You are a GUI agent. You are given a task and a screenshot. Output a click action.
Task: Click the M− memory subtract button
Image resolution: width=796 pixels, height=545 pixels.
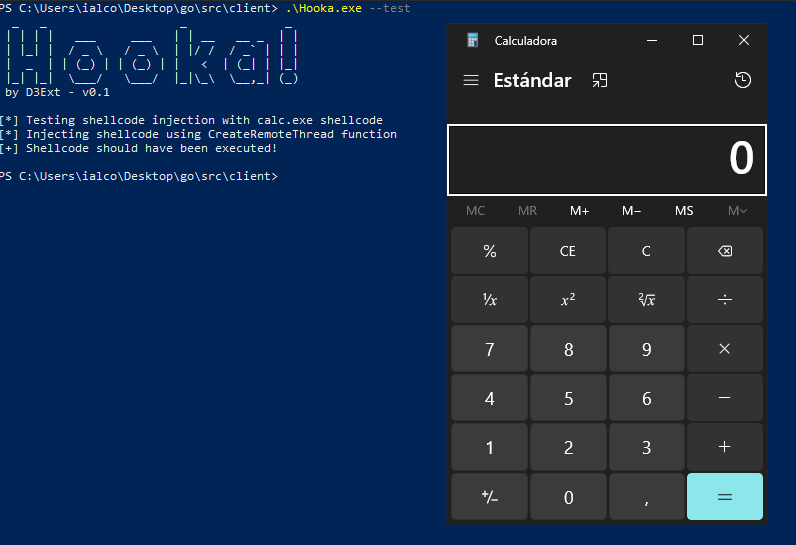pos(632,211)
